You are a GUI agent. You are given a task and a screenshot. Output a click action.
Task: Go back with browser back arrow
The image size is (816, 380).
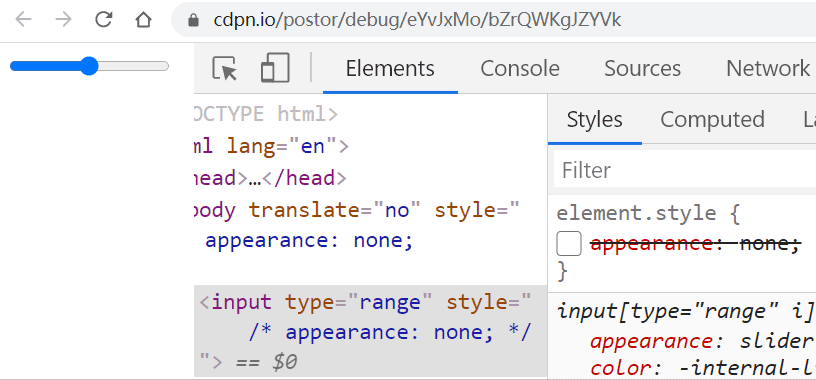23,20
